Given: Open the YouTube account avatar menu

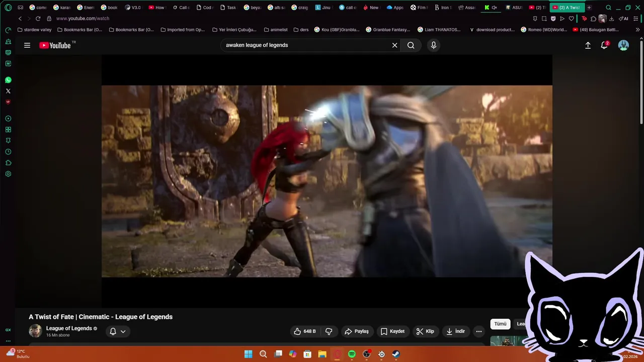Looking at the screenshot, I should tap(623, 45).
